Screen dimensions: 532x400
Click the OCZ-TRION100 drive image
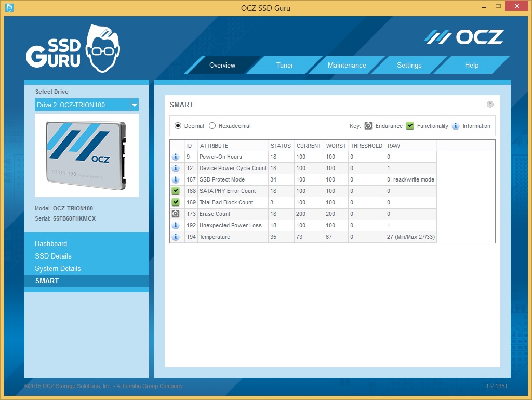[x=87, y=156]
